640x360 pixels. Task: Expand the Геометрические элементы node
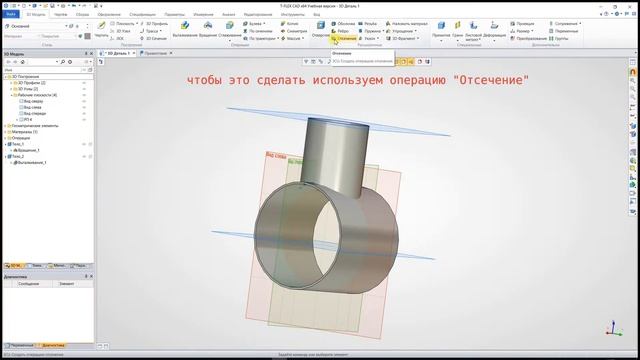tap(5, 126)
